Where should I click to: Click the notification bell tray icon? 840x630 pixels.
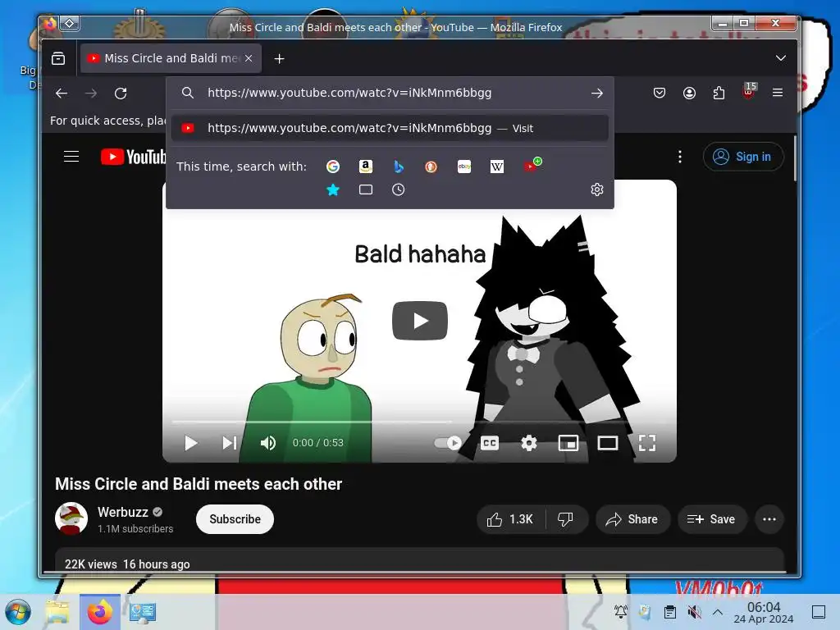click(x=621, y=612)
